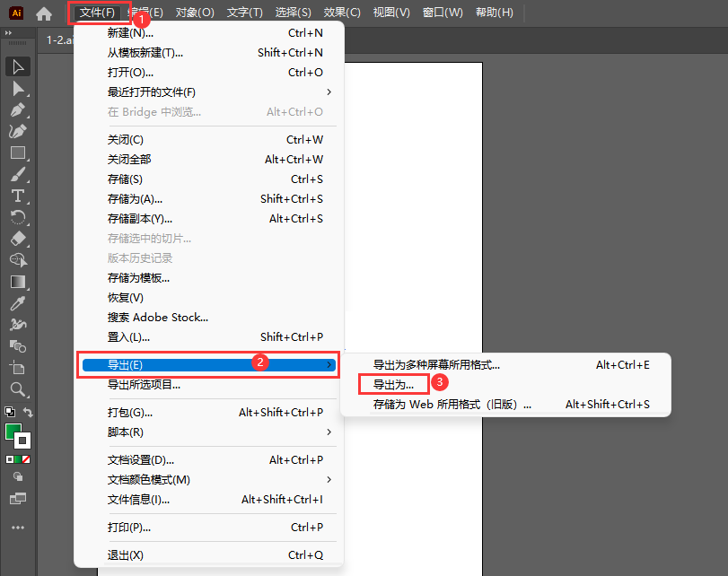Select the Blend tool
Image resolution: width=728 pixels, height=576 pixels.
[x=18, y=346]
